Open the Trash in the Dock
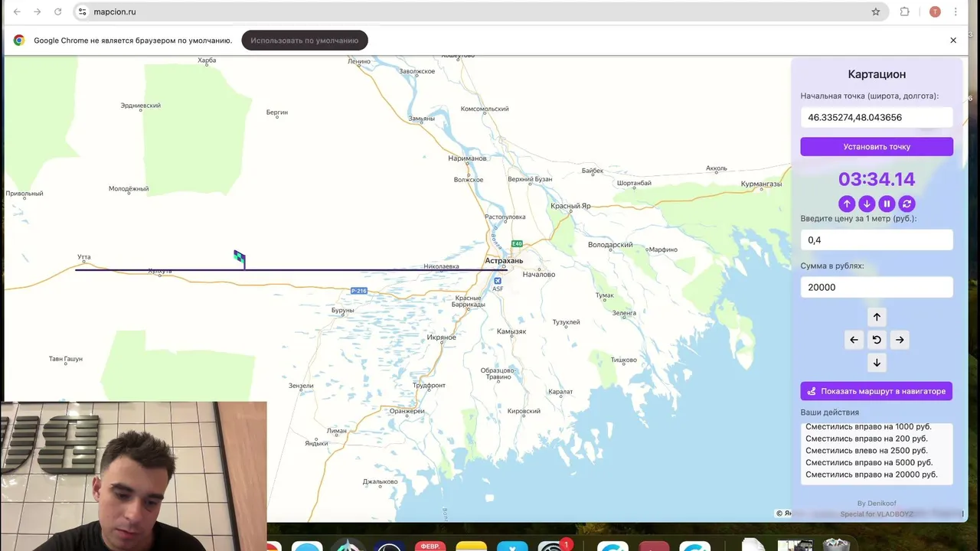The image size is (980, 551). [x=835, y=546]
